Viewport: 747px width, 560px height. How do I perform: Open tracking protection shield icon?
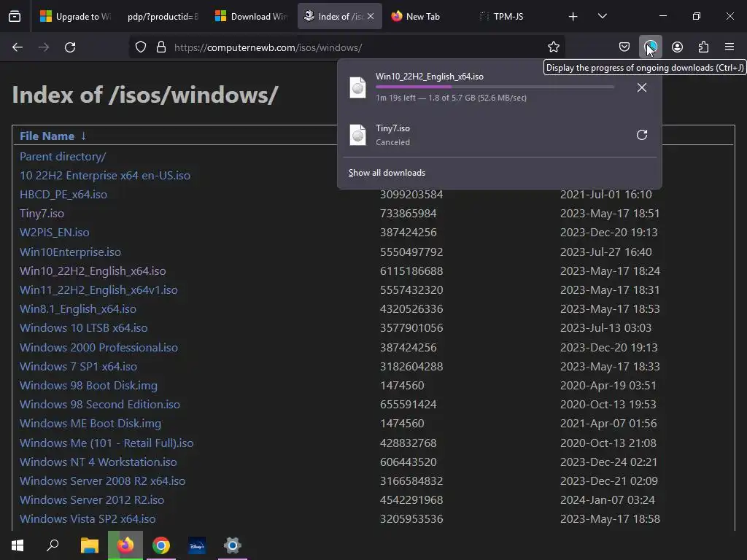click(x=141, y=47)
